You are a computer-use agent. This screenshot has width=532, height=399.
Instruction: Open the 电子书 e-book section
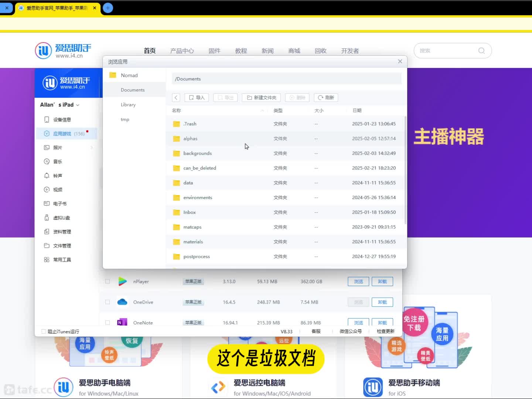pos(60,204)
